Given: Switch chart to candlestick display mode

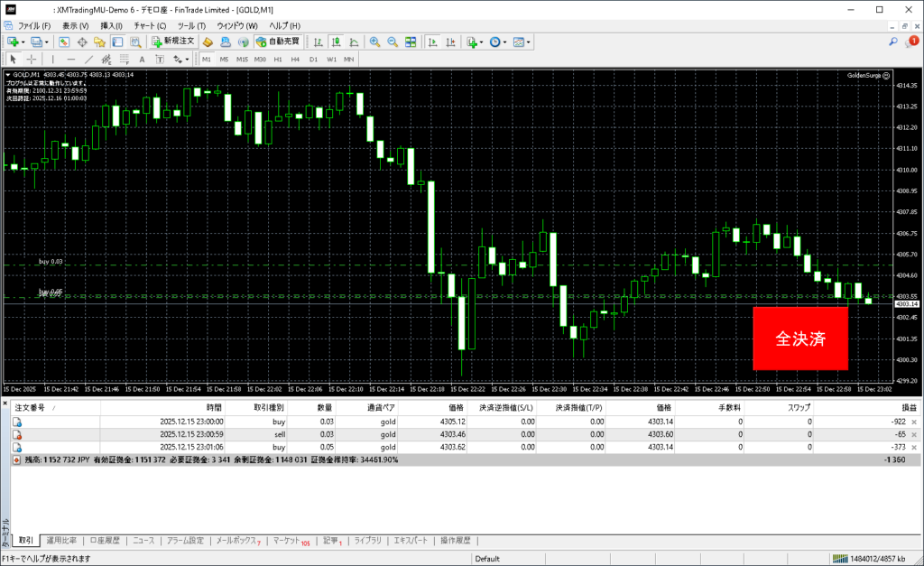Looking at the screenshot, I should (336, 42).
